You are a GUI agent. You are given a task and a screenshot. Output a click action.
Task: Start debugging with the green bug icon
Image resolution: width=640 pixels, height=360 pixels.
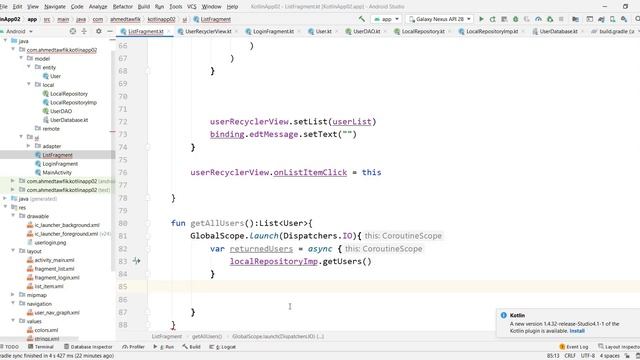click(x=516, y=19)
